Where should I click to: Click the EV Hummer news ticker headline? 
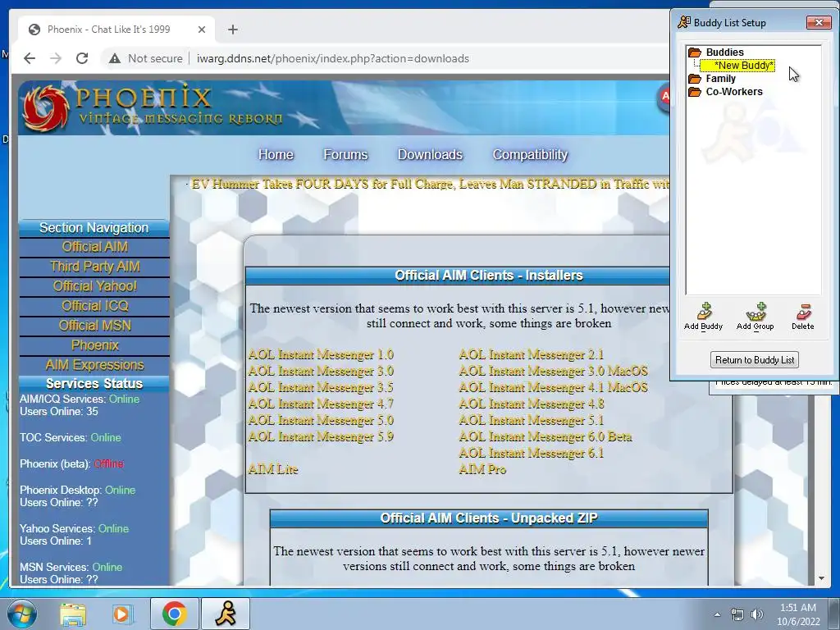[430, 185]
